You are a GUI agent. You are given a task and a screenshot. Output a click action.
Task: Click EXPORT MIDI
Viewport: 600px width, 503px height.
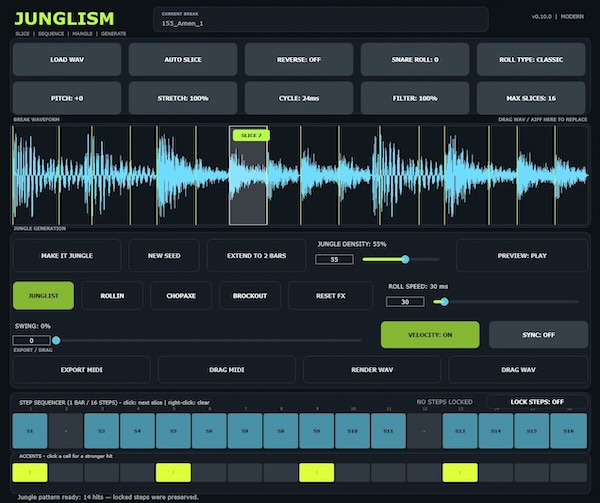82,370
